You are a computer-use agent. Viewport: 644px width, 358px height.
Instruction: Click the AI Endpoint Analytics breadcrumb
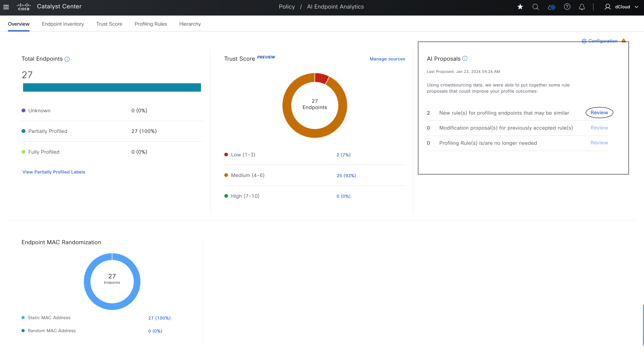pos(335,7)
